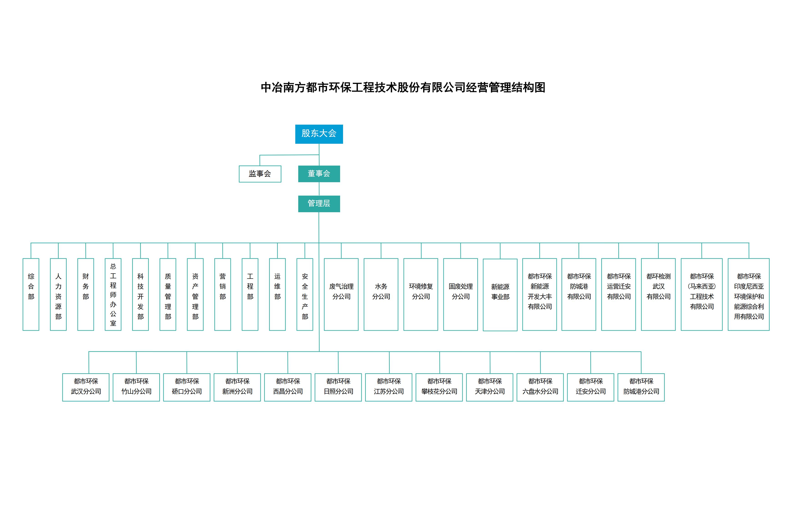Click 都市环保武汉分公司 box
806x532 pixels.
(86, 387)
